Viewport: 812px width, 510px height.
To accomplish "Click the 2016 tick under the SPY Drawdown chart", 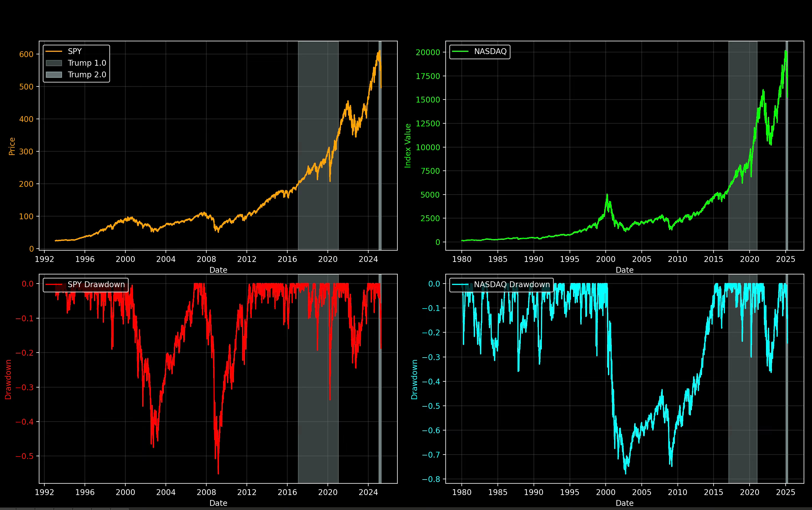I will click(x=287, y=493).
